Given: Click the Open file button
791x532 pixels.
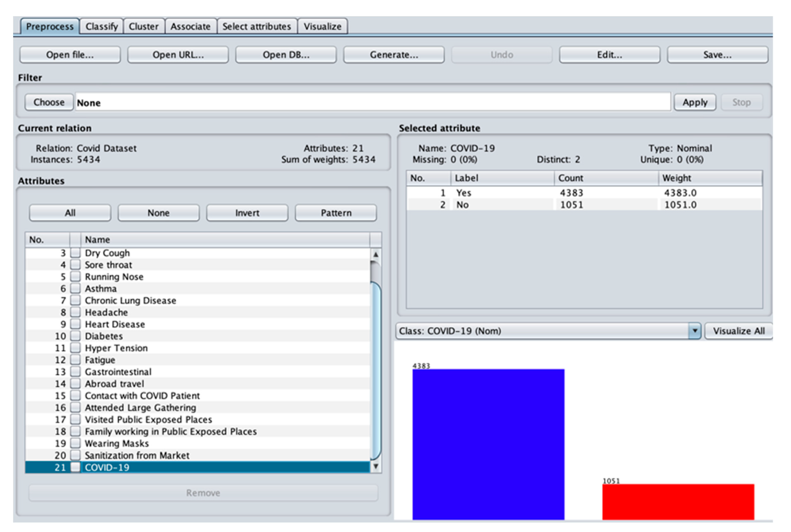Looking at the screenshot, I should (70, 55).
